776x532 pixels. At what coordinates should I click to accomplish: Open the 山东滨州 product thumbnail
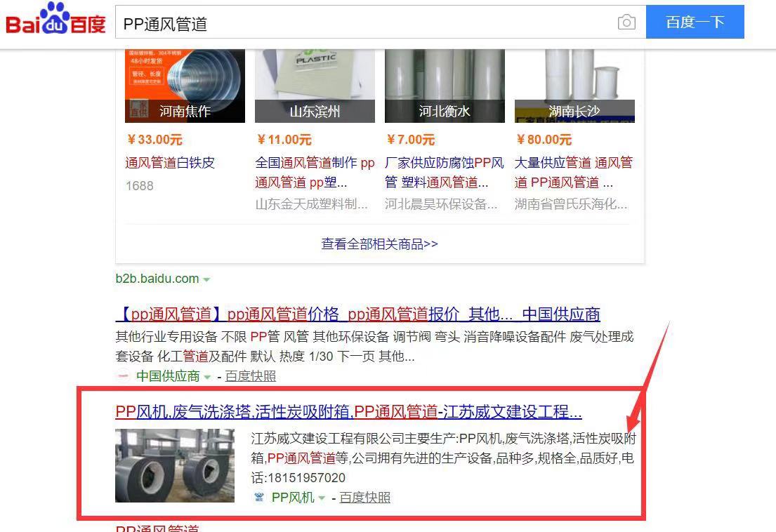315,86
